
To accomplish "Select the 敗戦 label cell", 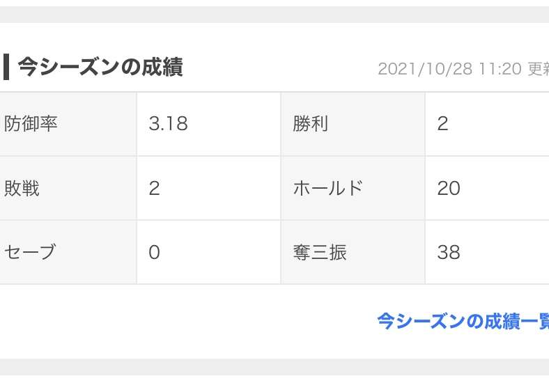I will tap(68, 188).
